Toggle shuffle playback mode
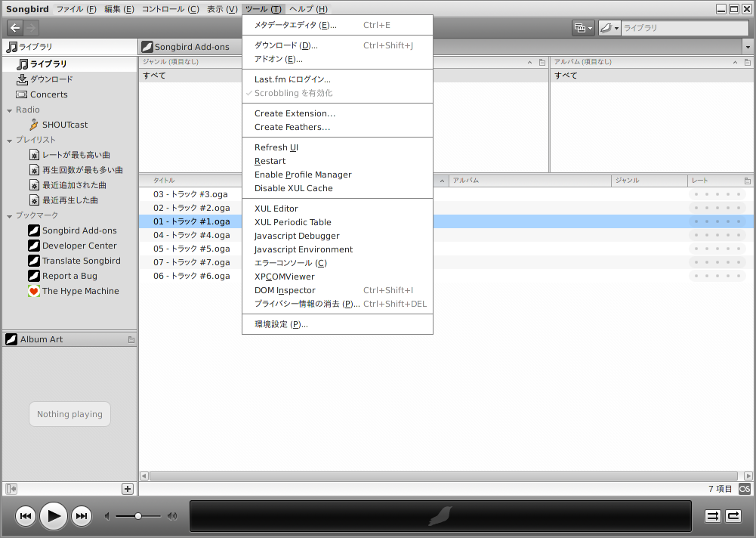Screen dimensions: 756x538 point(713,516)
